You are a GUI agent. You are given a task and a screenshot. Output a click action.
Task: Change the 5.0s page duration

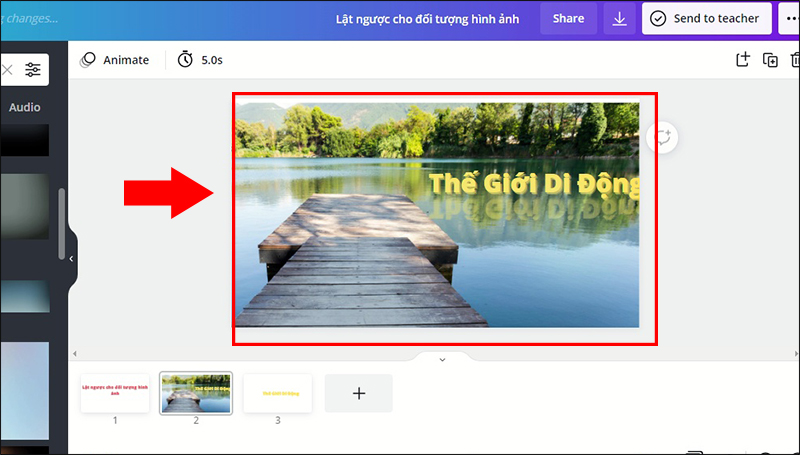point(200,60)
